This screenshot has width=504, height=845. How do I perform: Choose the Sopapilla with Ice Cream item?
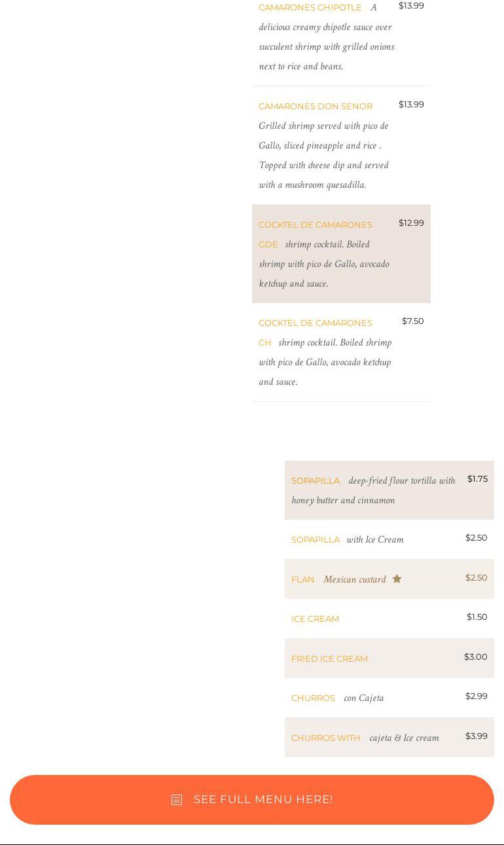[315, 540]
